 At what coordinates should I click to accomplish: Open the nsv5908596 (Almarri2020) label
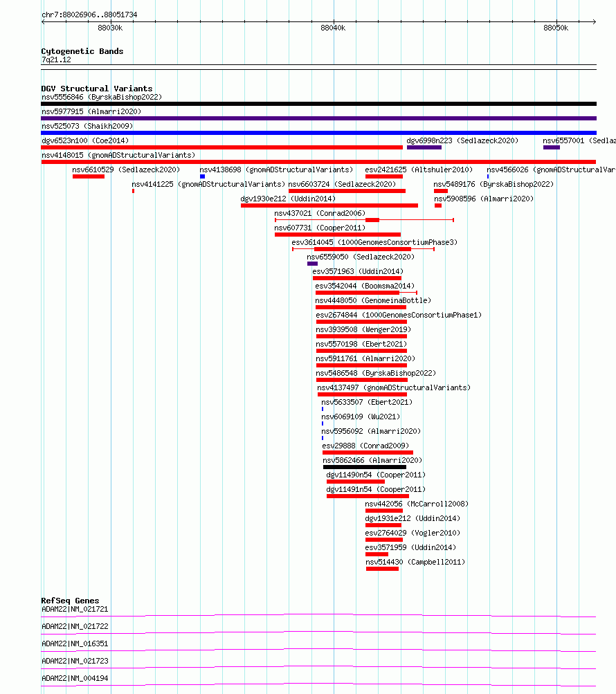pyautogui.click(x=484, y=199)
